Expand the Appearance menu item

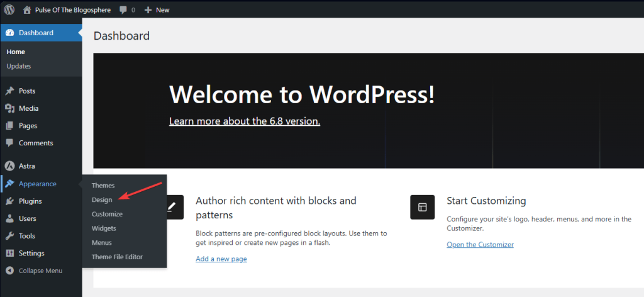[x=37, y=184]
